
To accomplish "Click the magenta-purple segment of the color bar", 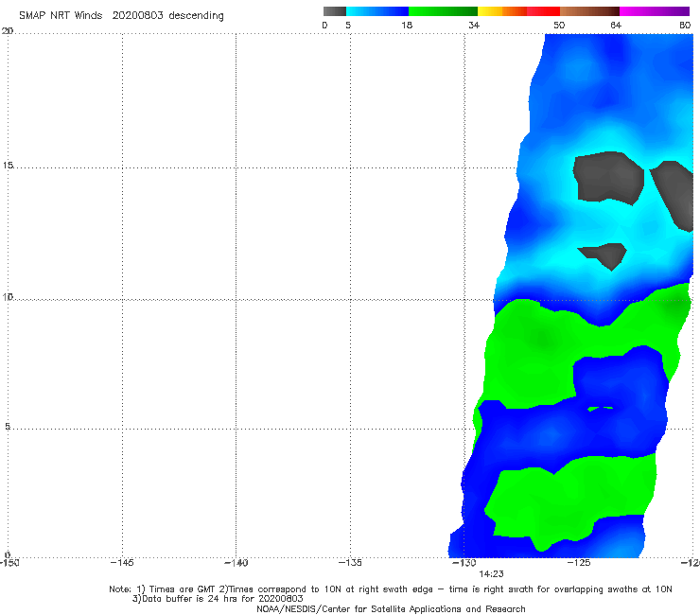I will point(655,11).
